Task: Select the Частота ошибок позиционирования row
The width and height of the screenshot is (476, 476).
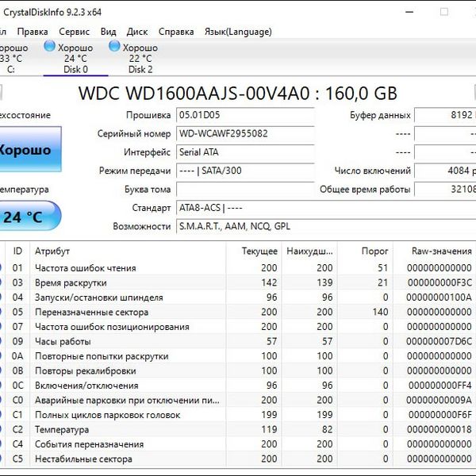Action: (x=238, y=327)
